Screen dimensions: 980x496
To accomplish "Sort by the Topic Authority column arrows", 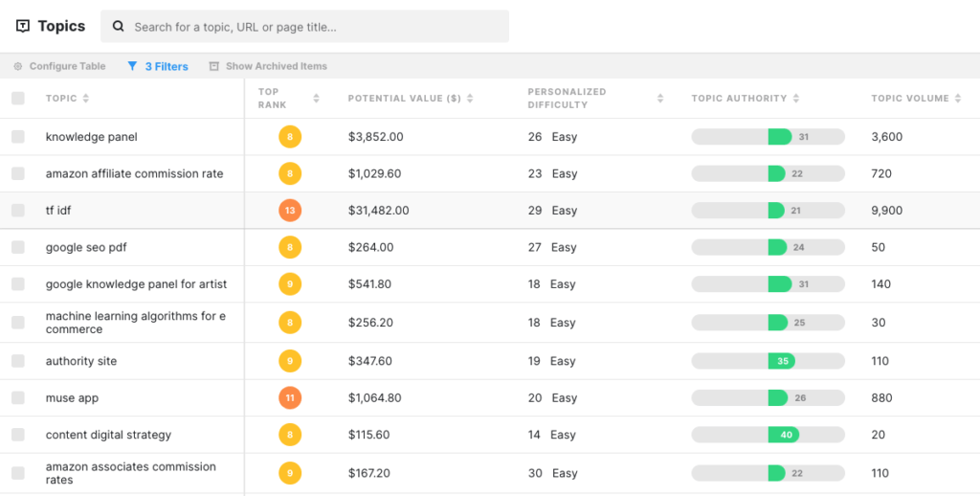I will [796, 99].
